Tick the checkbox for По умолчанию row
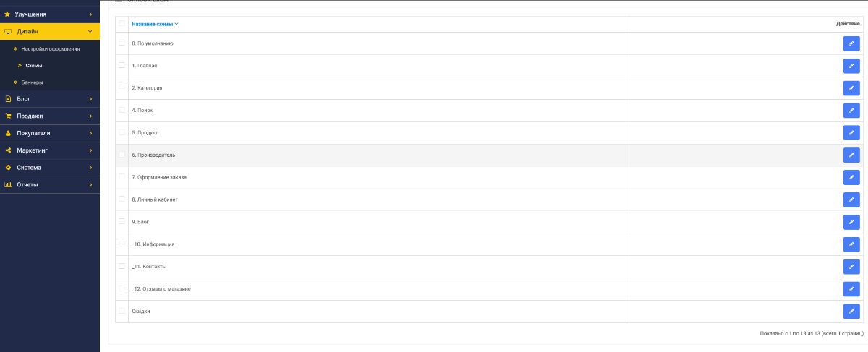 (122, 43)
